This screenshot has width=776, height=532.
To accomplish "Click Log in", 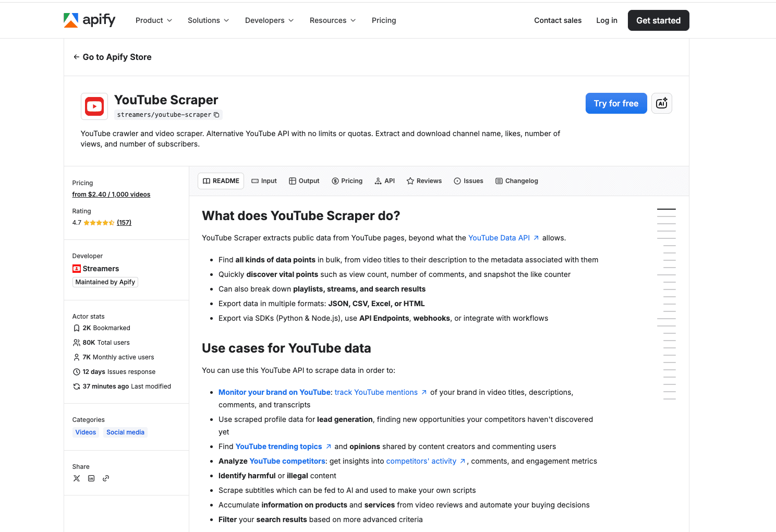I will [607, 20].
